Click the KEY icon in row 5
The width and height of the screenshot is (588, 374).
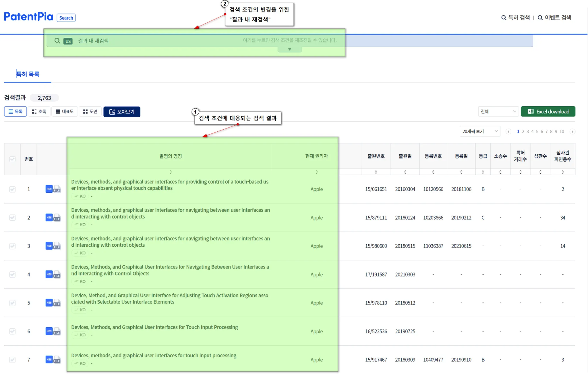tap(49, 303)
